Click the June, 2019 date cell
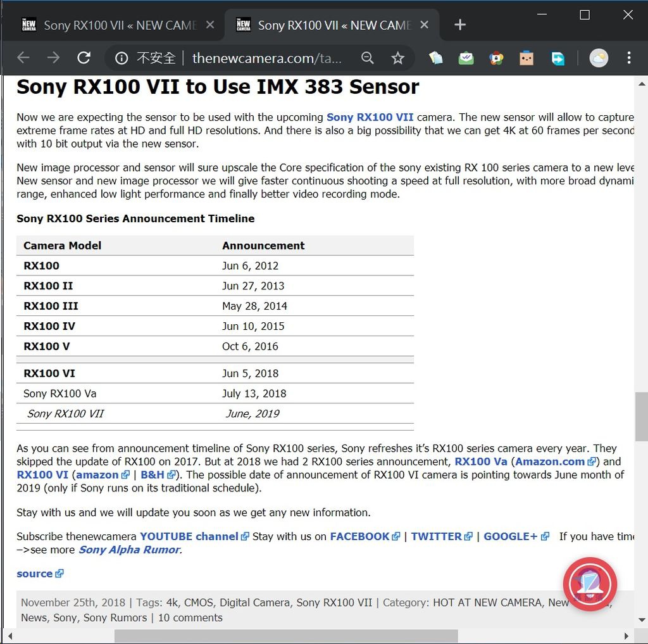 [x=252, y=414]
